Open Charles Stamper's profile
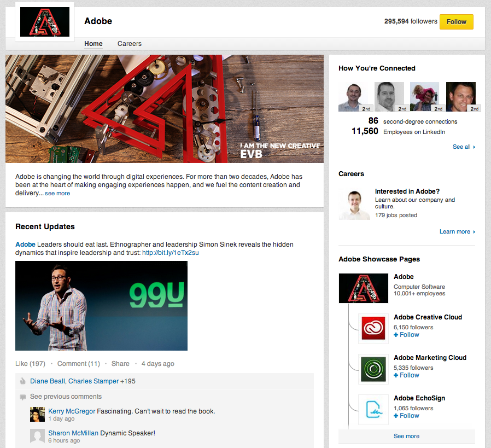 tap(93, 381)
